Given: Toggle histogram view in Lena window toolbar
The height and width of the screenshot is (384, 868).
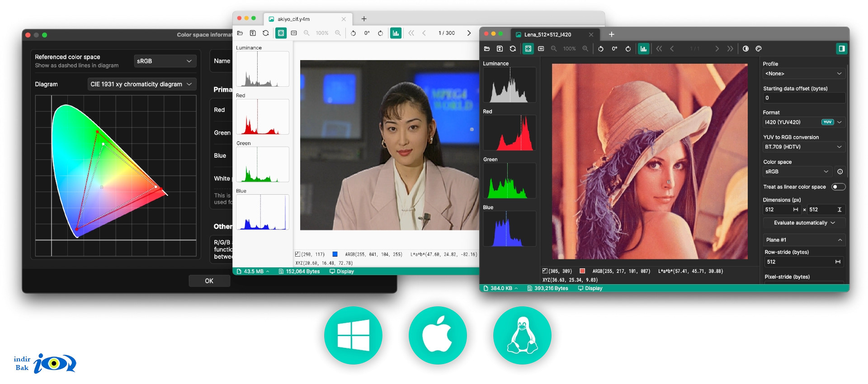Looking at the screenshot, I should (643, 49).
